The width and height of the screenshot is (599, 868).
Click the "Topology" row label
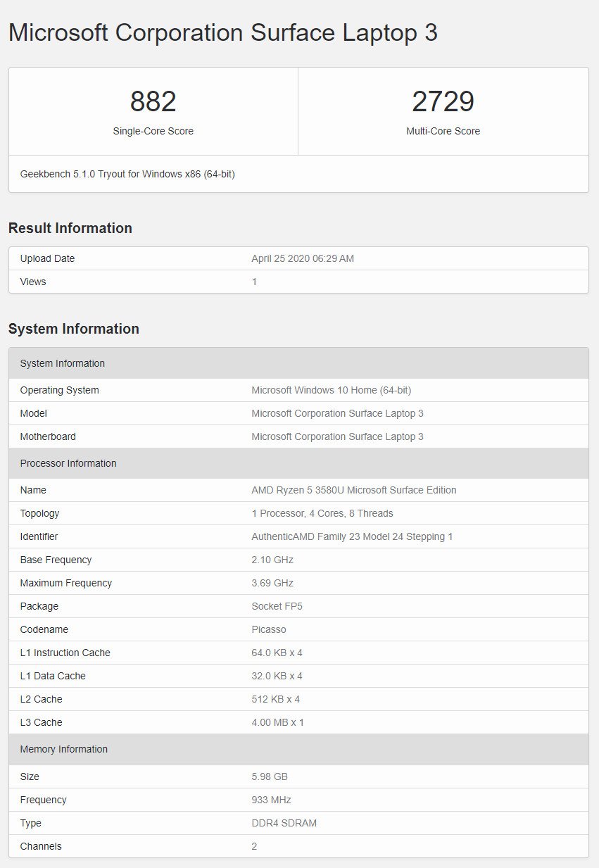click(39, 513)
